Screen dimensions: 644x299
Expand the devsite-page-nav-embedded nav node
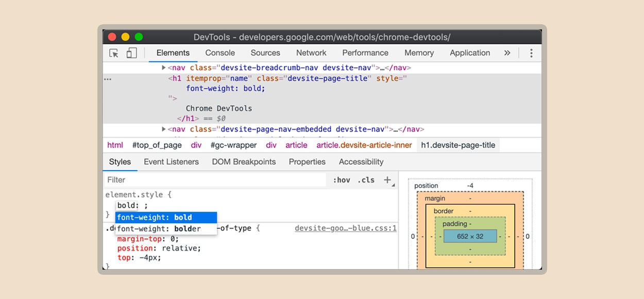click(164, 129)
